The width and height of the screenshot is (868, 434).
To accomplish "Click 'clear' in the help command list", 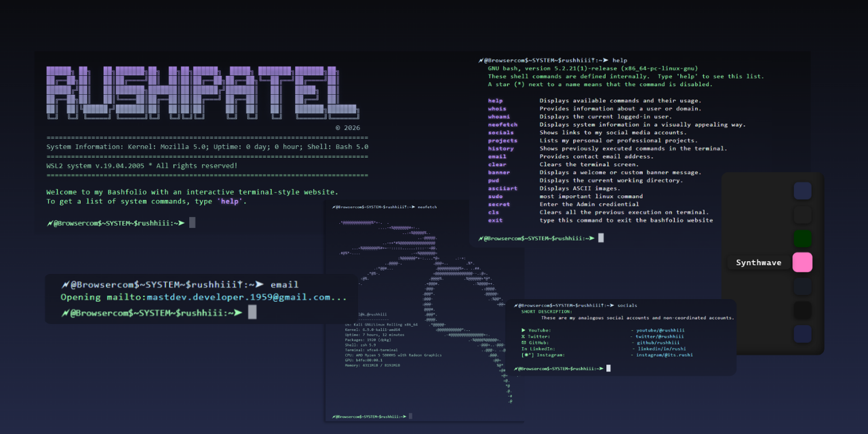I will pos(497,164).
